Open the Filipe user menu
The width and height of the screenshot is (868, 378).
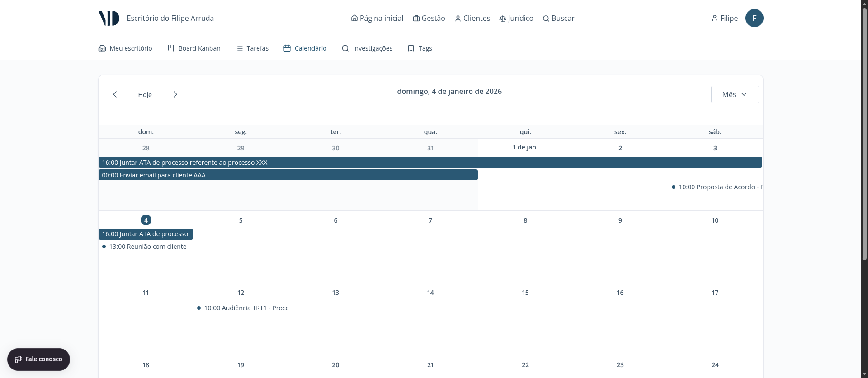tap(724, 18)
